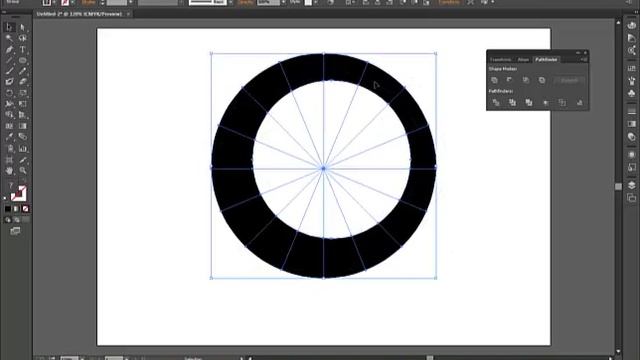Switch to the Transform tab
640x360 pixels.
500,60
